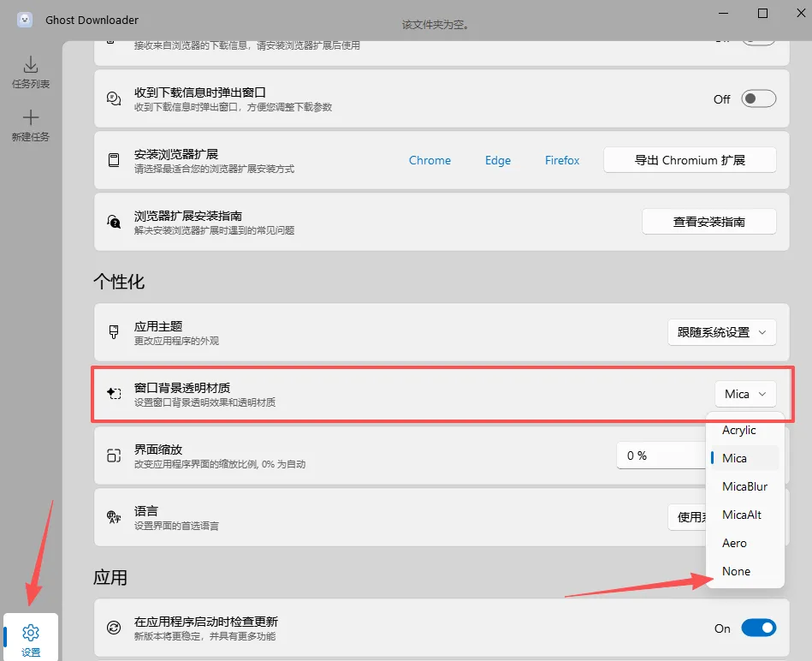Image resolution: width=812 pixels, height=661 pixels.
Task: Open the Edge extension link
Action: coord(498,160)
